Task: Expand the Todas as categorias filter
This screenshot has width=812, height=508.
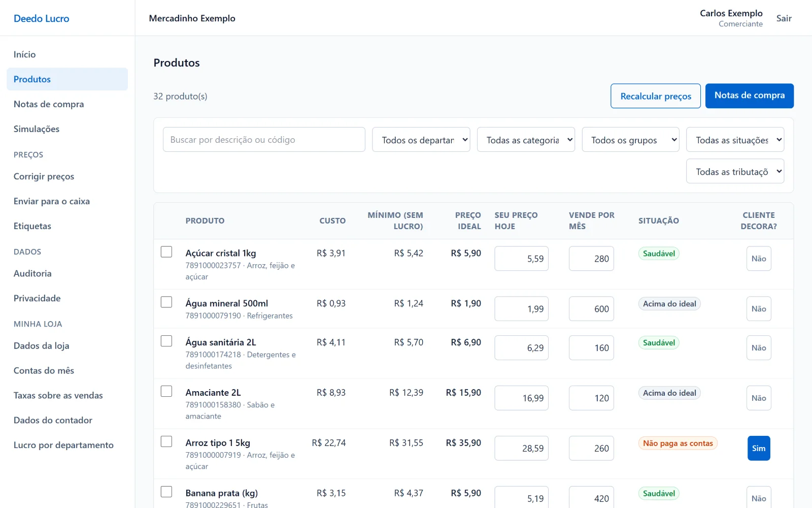Action: pyautogui.click(x=526, y=140)
